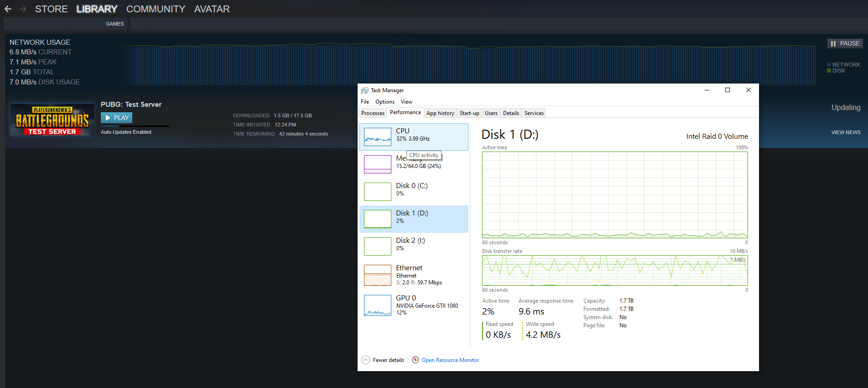Switch to the Users tab
This screenshot has width=868, height=388.
click(x=491, y=113)
